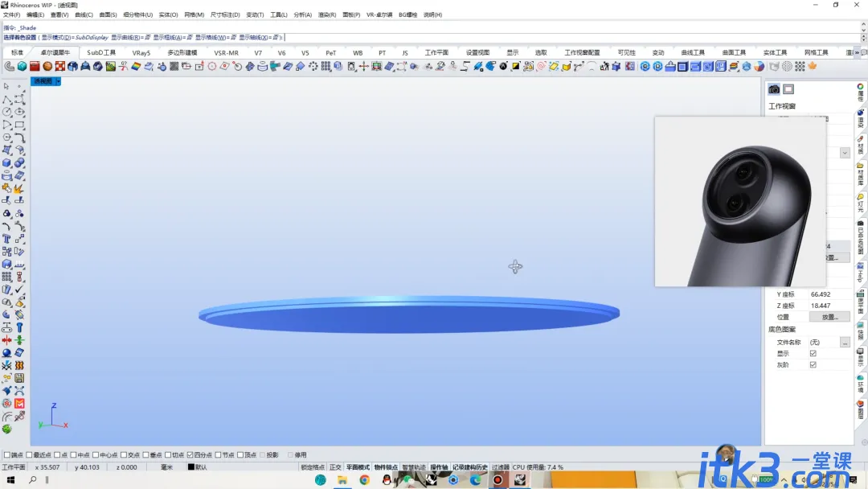Open the viewport title dropdown arrow
Viewport: 868px width, 489px height.
coord(58,81)
